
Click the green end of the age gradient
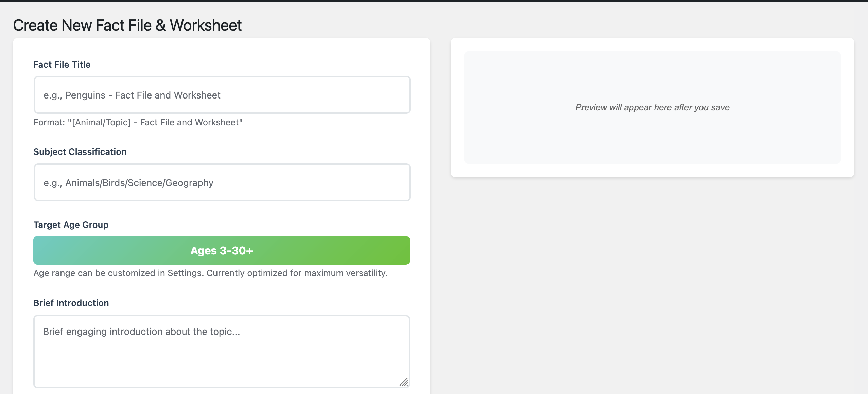(391, 250)
